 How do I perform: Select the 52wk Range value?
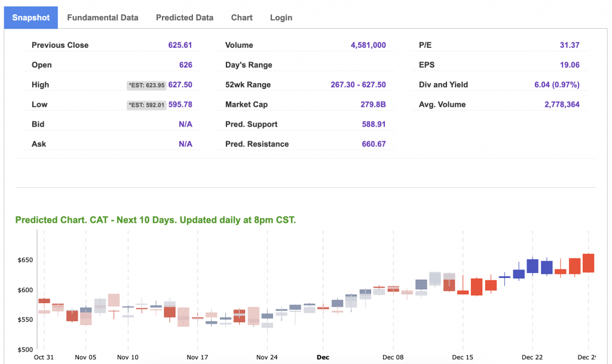(358, 85)
